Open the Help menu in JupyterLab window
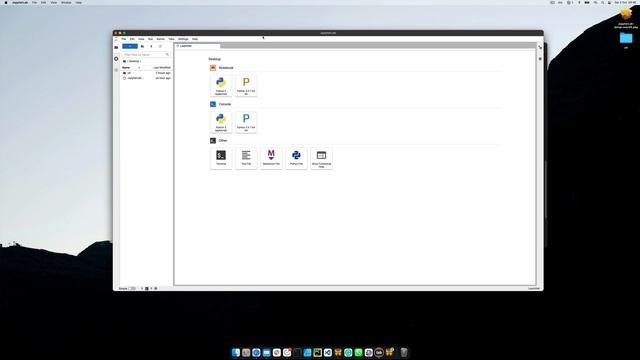 pos(195,39)
